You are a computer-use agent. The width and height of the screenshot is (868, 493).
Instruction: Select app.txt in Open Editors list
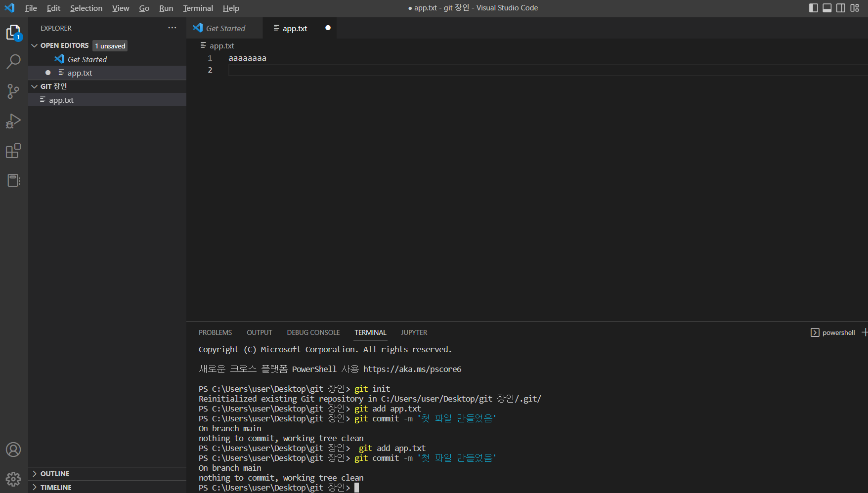click(107, 73)
